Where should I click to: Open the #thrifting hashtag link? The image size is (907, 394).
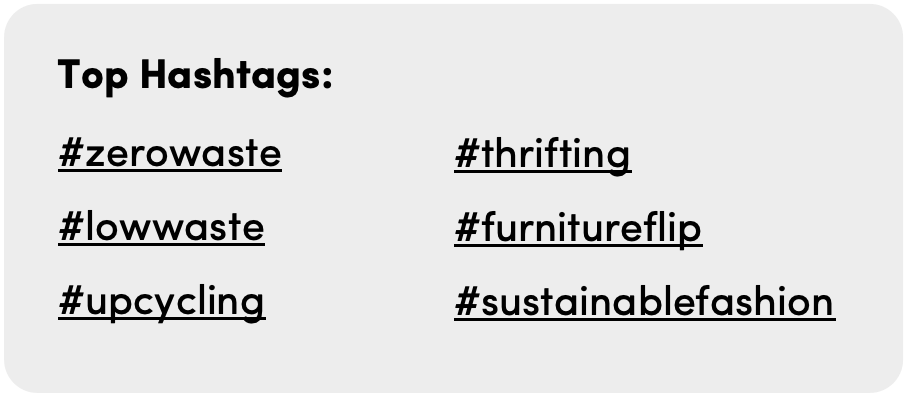(x=543, y=155)
